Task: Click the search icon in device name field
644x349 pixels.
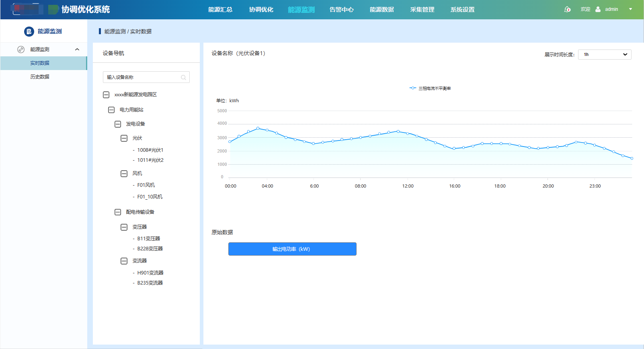Action: point(183,77)
